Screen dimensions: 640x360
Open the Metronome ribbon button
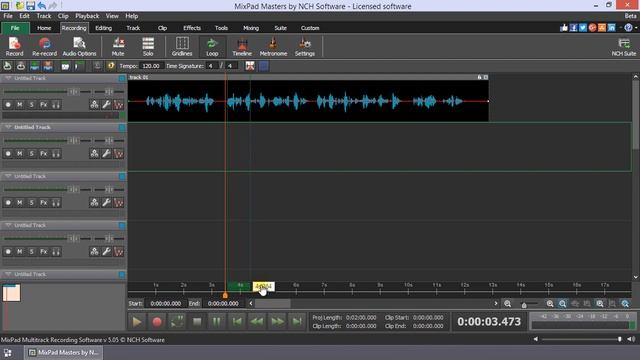tap(273, 47)
